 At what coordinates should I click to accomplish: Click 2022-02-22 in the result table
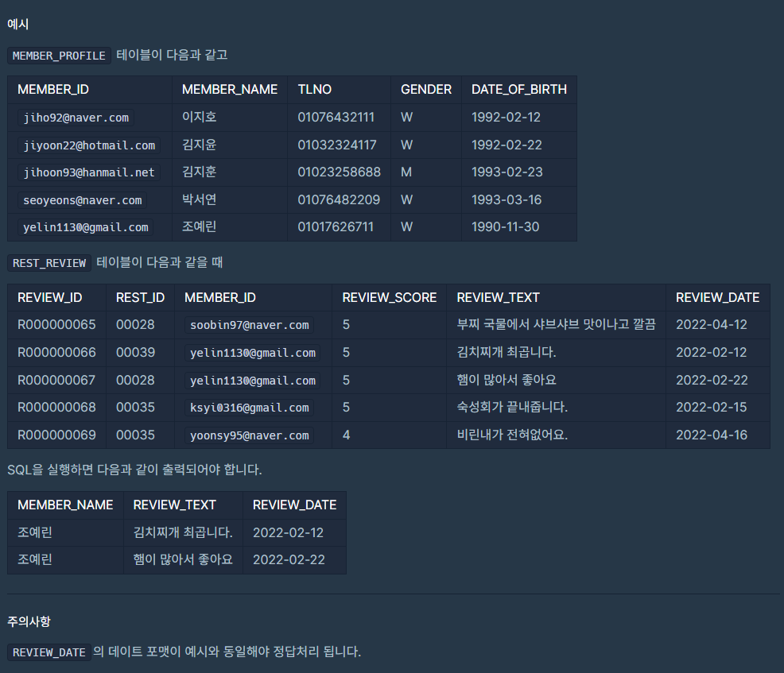tap(289, 559)
